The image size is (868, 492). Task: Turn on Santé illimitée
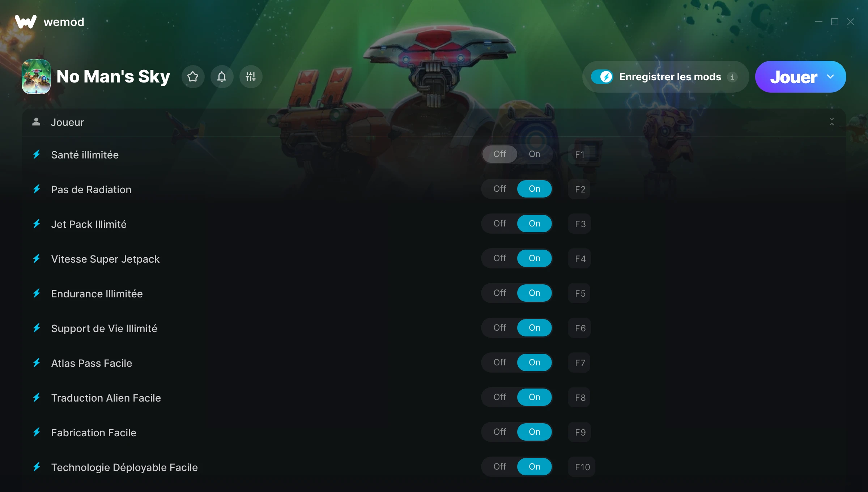tap(535, 154)
